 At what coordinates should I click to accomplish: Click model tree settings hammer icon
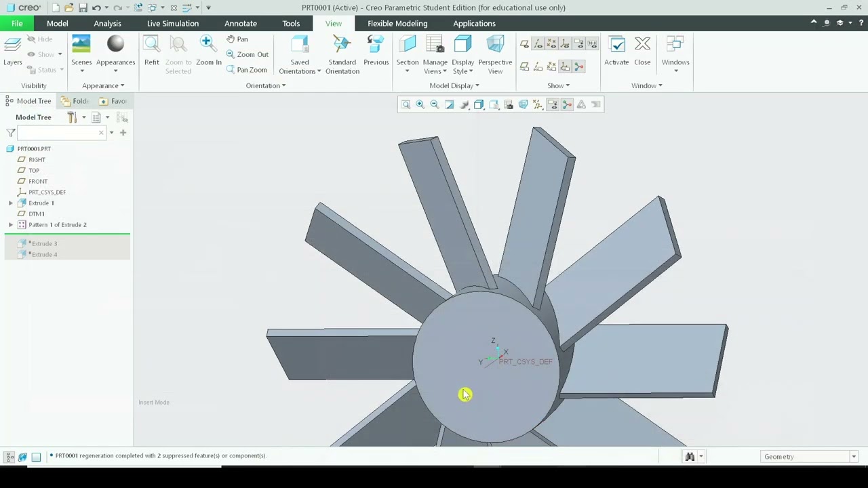point(72,117)
